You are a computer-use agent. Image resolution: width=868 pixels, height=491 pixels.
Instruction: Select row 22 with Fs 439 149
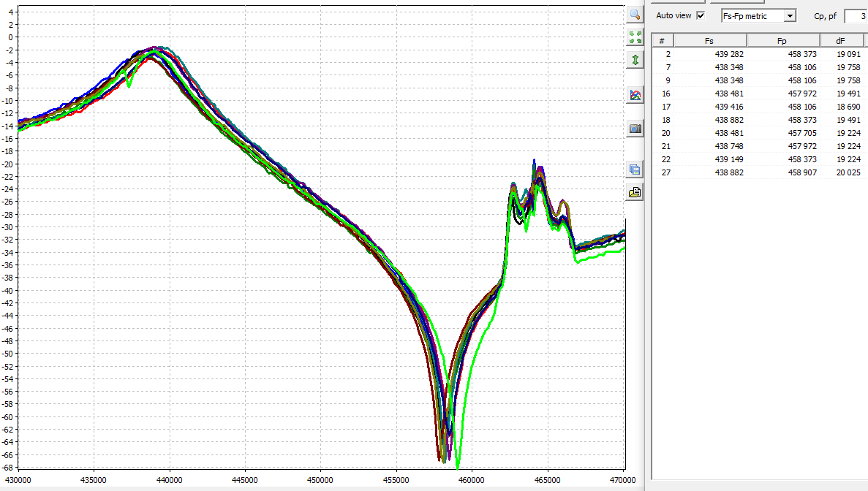[759, 159]
